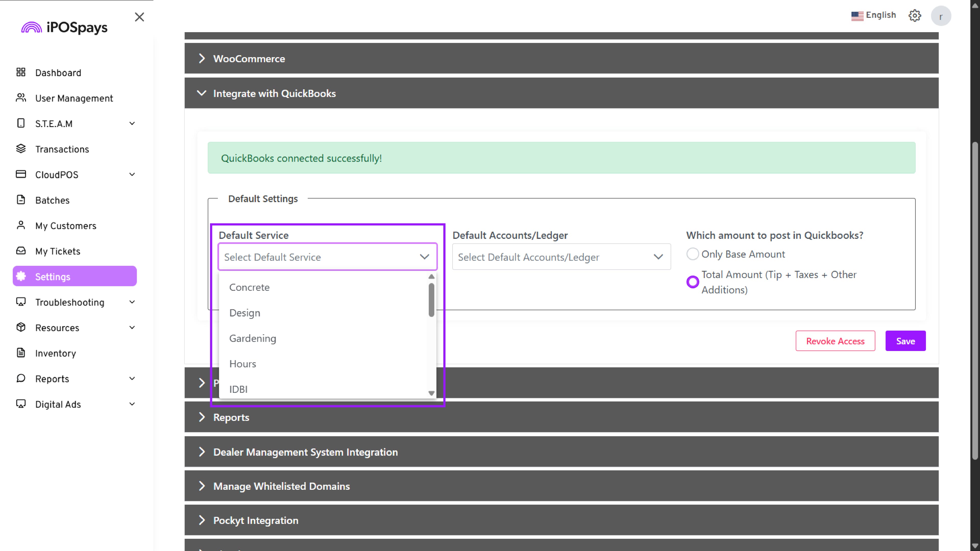The image size is (980, 551).
Task: Click the purple Save button
Action: pyautogui.click(x=905, y=341)
